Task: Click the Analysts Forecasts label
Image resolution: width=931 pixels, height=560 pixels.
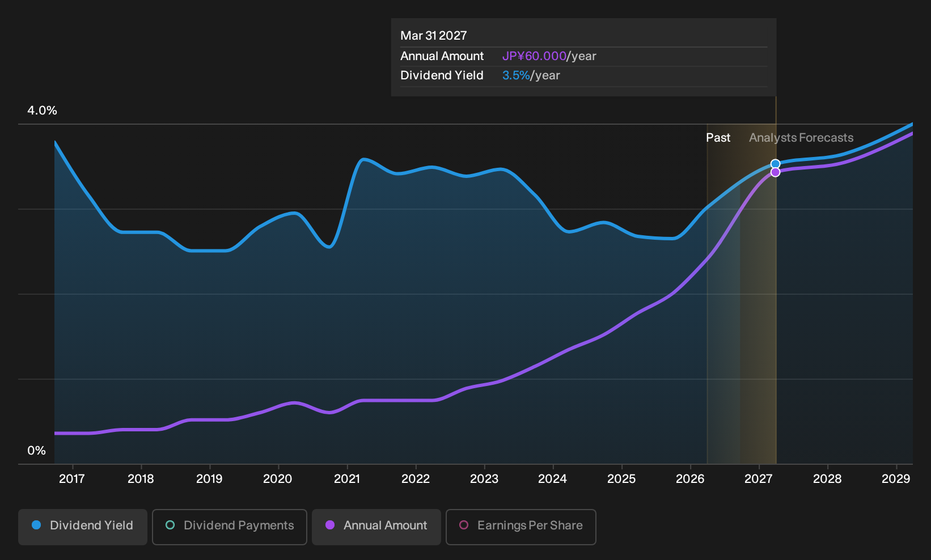Action: coord(801,138)
